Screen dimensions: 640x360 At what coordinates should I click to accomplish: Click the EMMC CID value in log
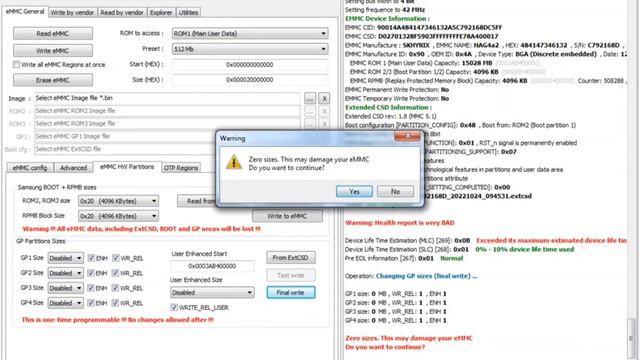click(x=439, y=27)
